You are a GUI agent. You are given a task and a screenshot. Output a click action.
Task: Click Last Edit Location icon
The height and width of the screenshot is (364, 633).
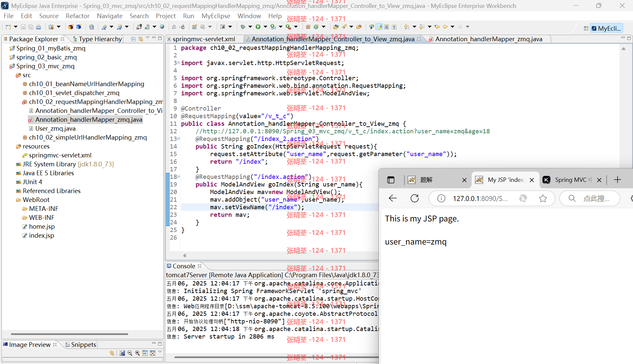pos(437,27)
